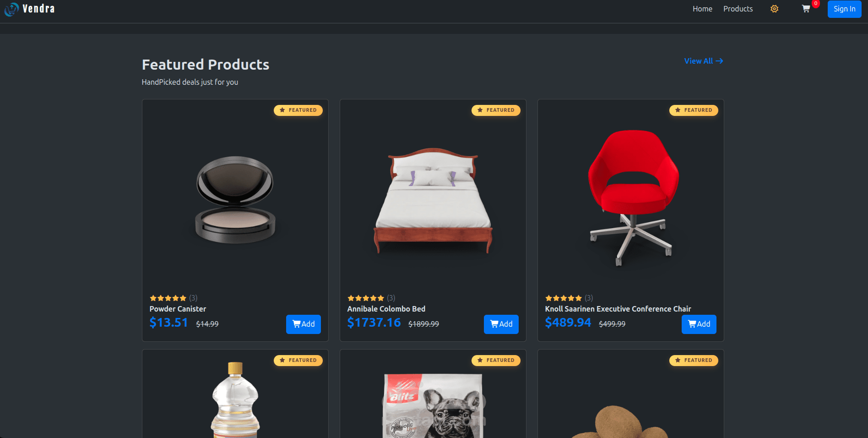Screen dimensions: 868x438
Task: Toggle the sun theme icon in navbar
Action: click(x=774, y=9)
